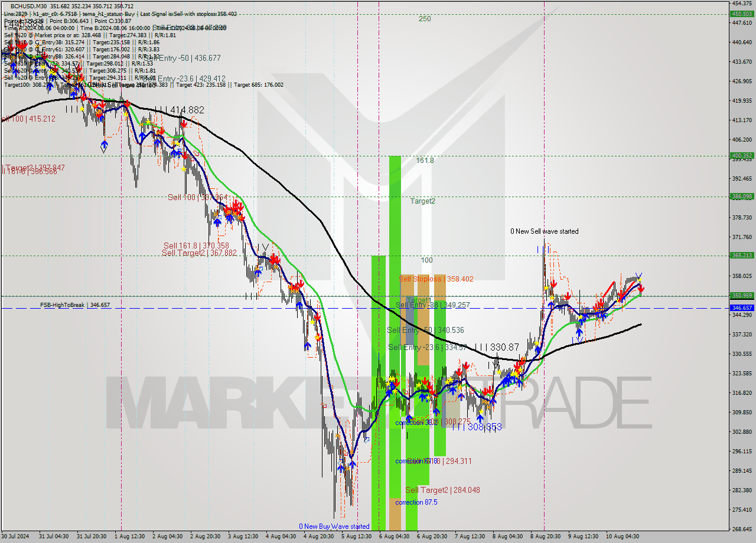Click the blue '308.853' price label

point(484,426)
